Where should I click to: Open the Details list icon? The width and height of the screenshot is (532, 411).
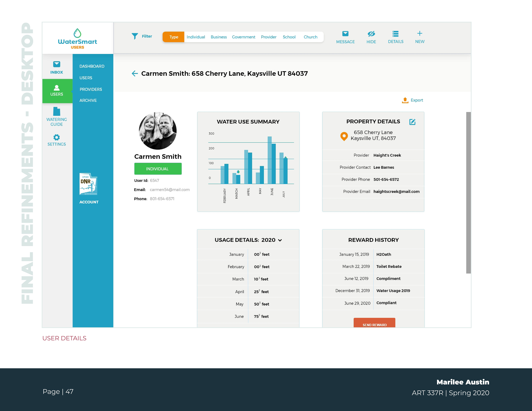tap(395, 34)
